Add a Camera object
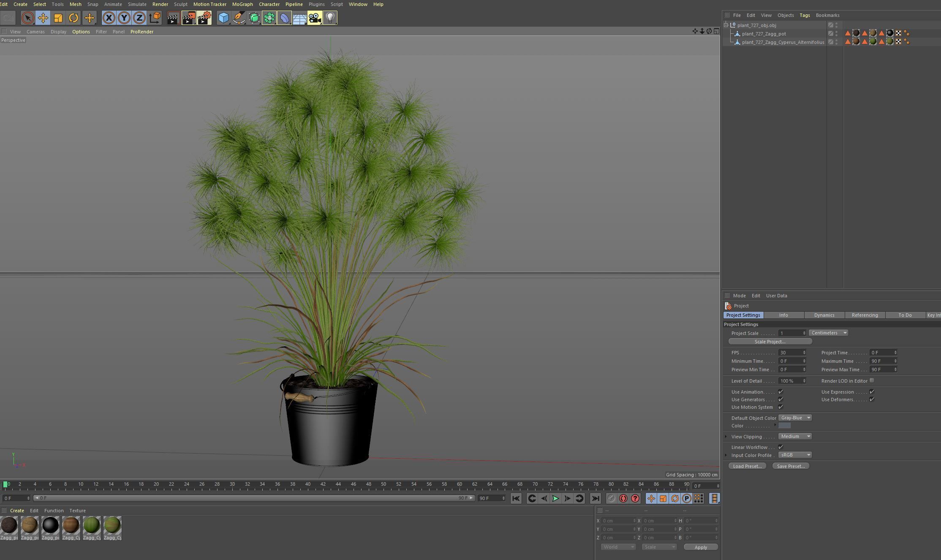 pyautogui.click(x=315, y=18)
